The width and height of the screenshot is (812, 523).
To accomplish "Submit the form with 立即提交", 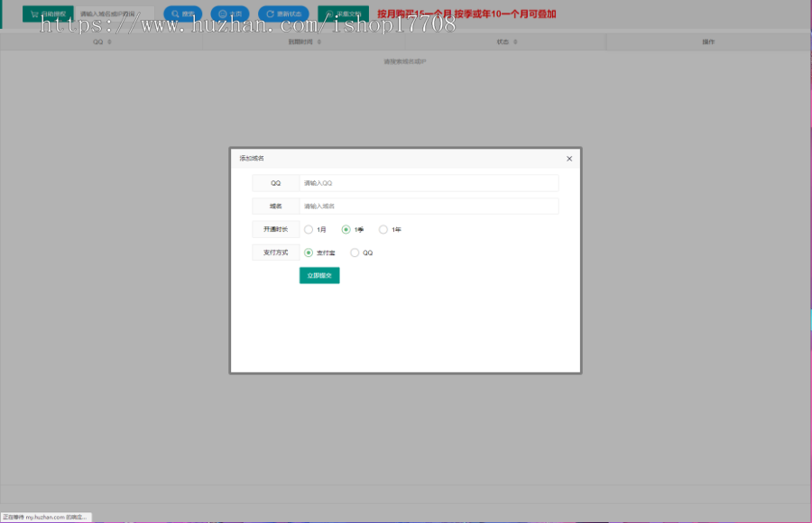I will tap(319, 276).
